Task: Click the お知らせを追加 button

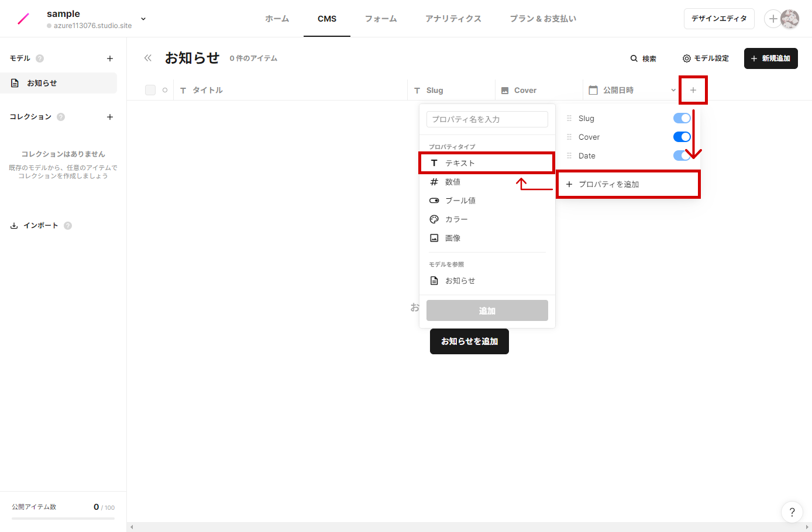Action: 469,341
